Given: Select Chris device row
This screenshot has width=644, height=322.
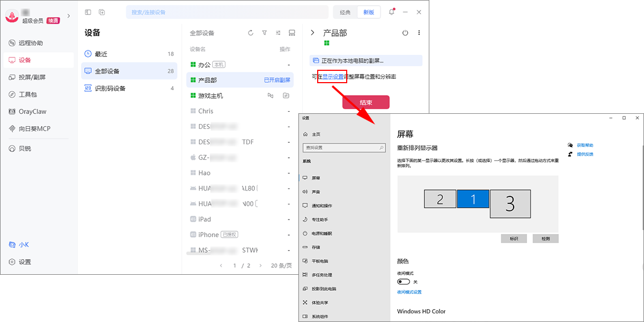Looking at the screenshot, I should coord(240,111).
